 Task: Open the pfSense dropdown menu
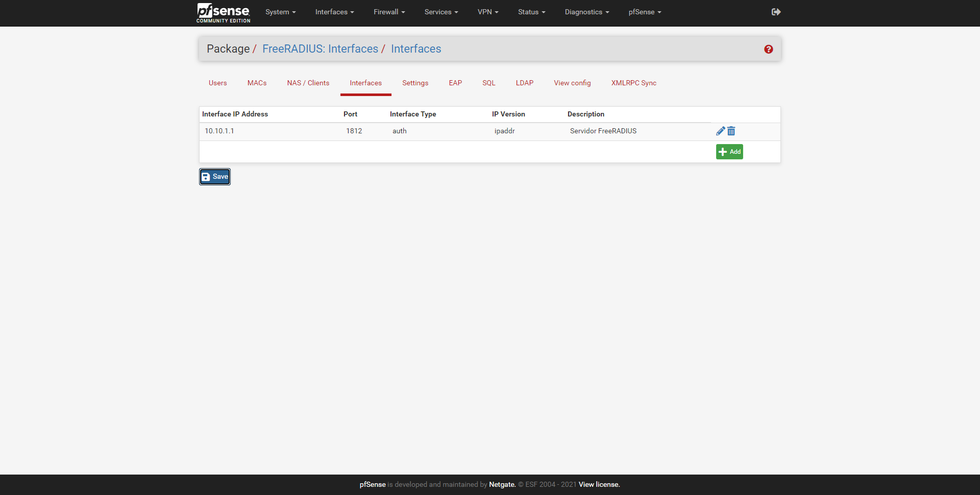(x=645, y=12)
